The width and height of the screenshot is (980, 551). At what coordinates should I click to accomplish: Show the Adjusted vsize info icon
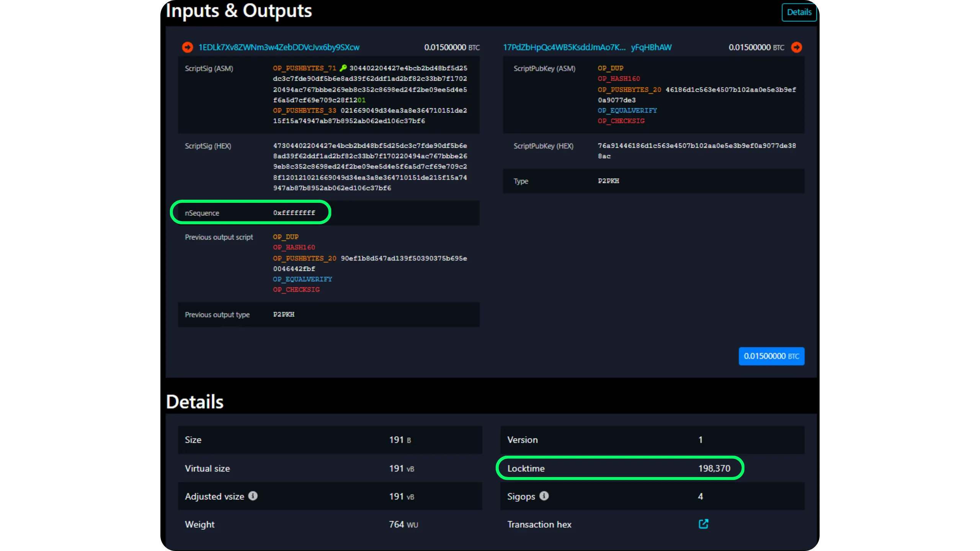[x=253, y=496]
